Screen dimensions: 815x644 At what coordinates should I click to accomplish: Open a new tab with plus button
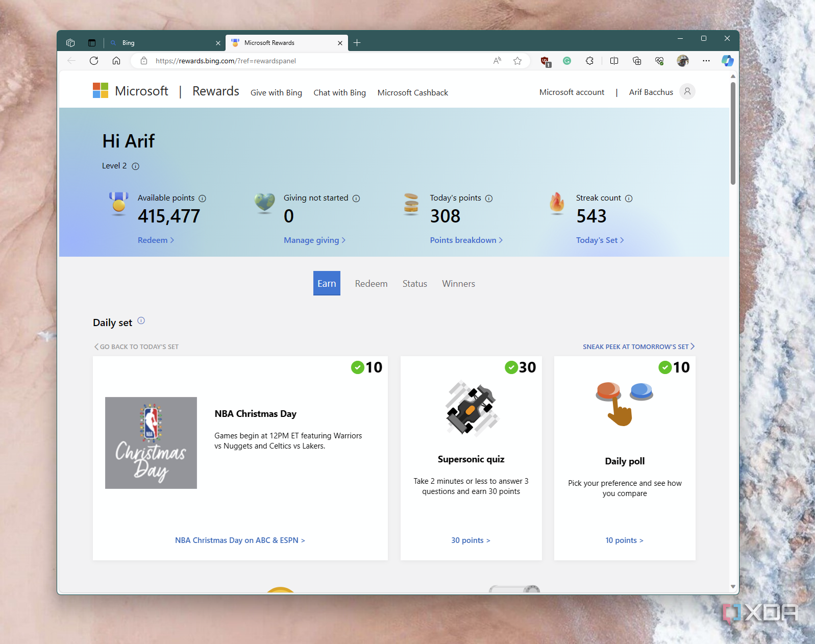click(357, 43)
